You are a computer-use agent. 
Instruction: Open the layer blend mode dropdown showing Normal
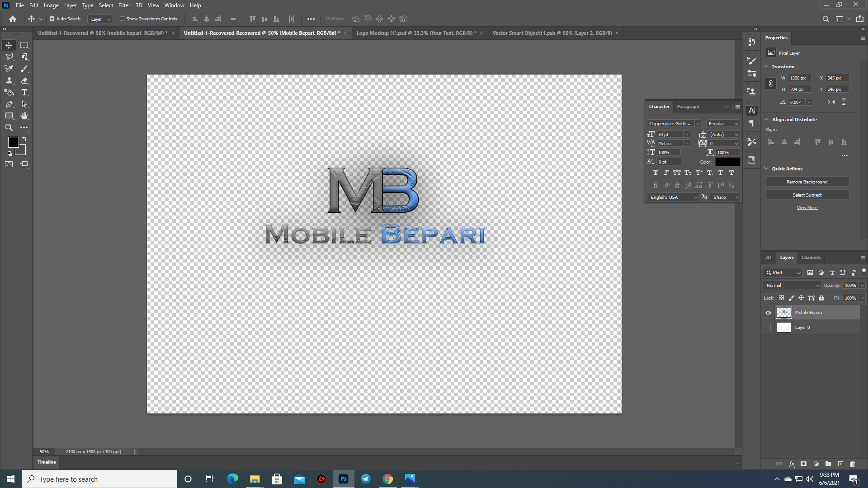click(791, 285)
